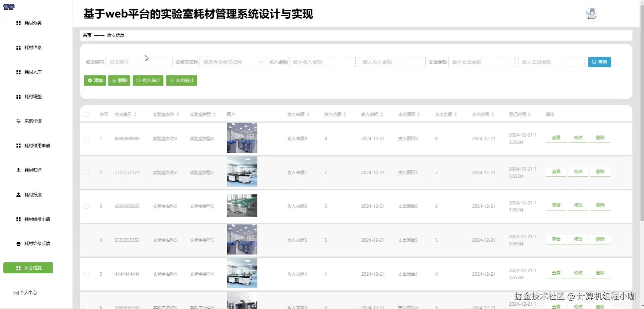Click the 耗材报废 person icon
The height and width of the screenshot is (309, 644).
click(19, 195)
